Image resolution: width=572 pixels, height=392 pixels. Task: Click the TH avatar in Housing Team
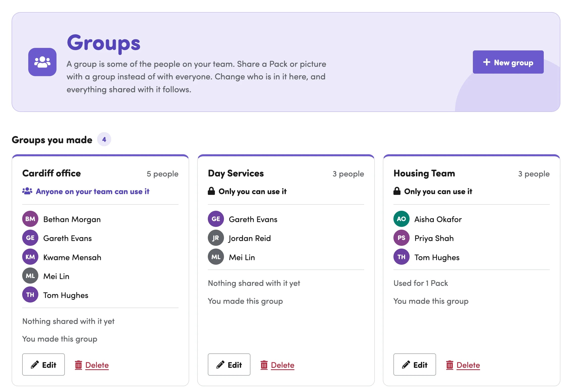(x=402, y=257)
